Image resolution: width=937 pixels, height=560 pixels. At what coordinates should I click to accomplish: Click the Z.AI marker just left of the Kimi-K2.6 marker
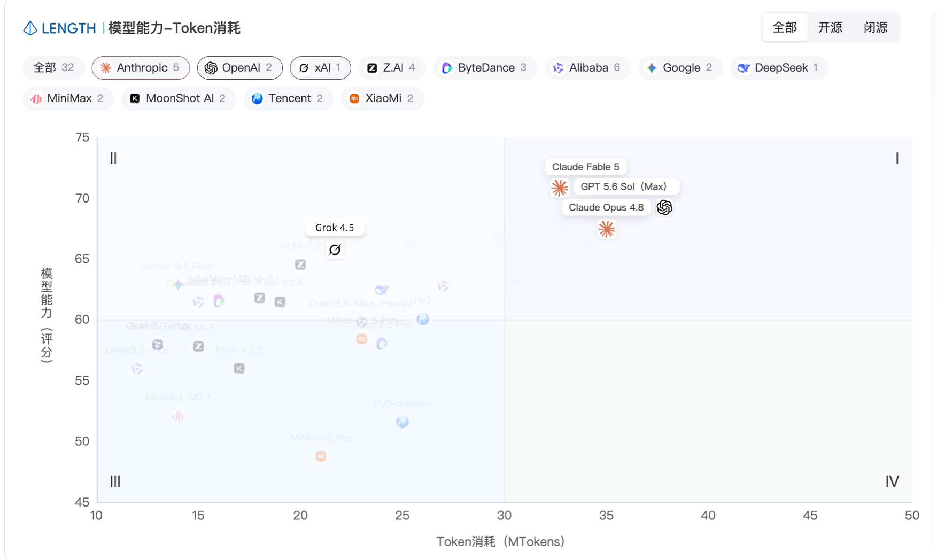(260, 298)
